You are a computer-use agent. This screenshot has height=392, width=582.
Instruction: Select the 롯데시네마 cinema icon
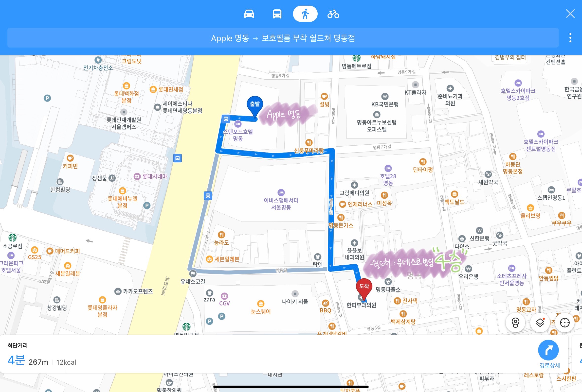coord(137,176)
